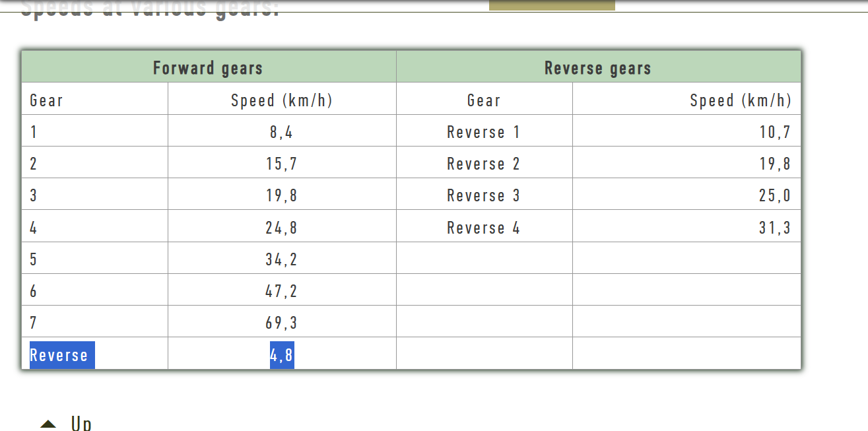
Task: Click the 69,3 speed cell
Action: point(282,322)
